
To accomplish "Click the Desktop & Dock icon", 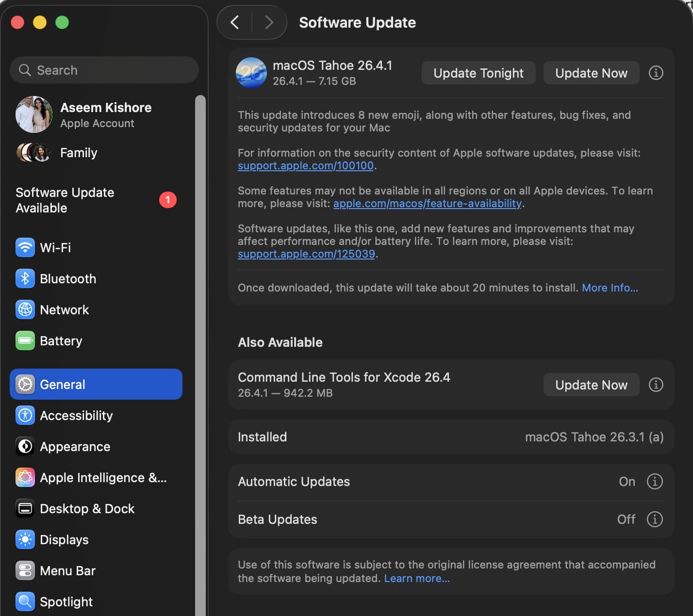I will [25, 508].
